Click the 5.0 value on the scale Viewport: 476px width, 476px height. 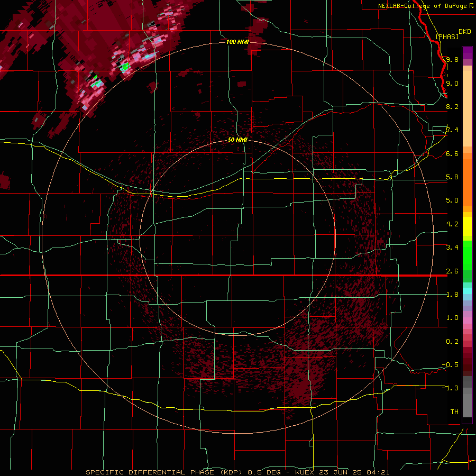pos(452,200)
